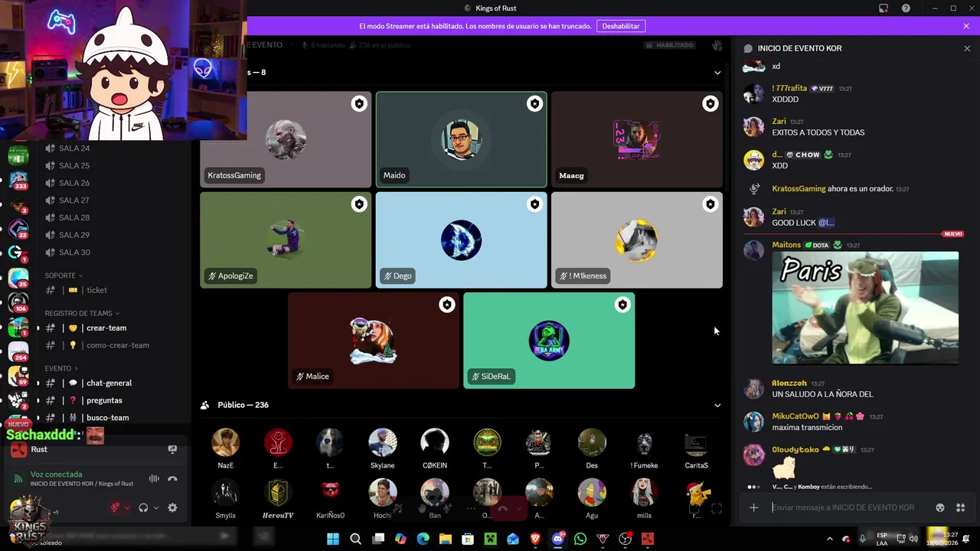This screenshot has height=551, width=980.
Task: Toggle system volume speaker icon in the tray
Action: 913,539
